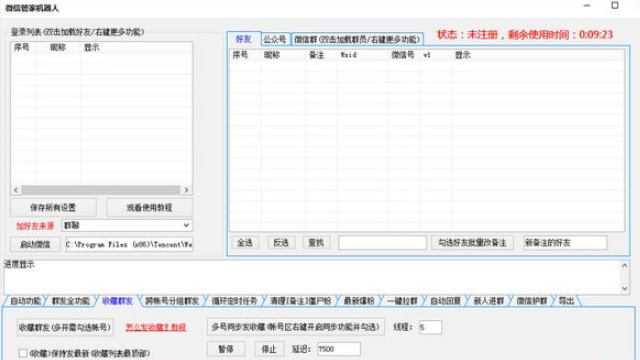Screen dimensions: 640x360
Task: Open the 微信护群 tab
Action: pos(532,301)
